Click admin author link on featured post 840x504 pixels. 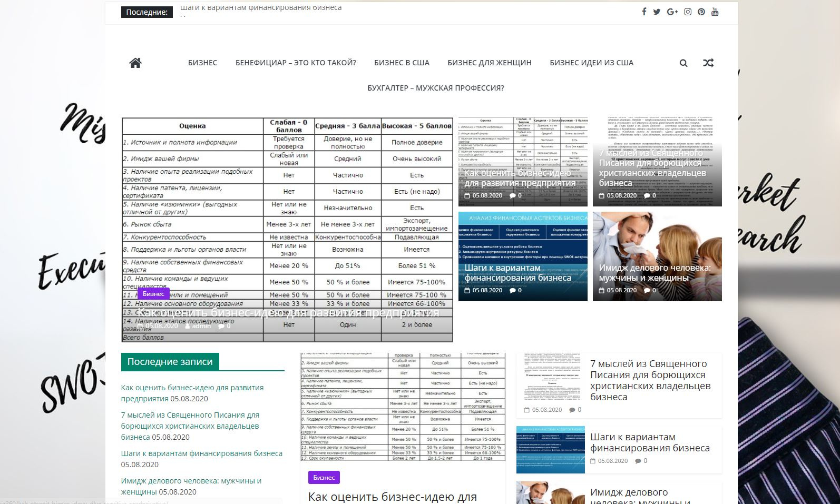pyautogui.click(x=201, y=326)
